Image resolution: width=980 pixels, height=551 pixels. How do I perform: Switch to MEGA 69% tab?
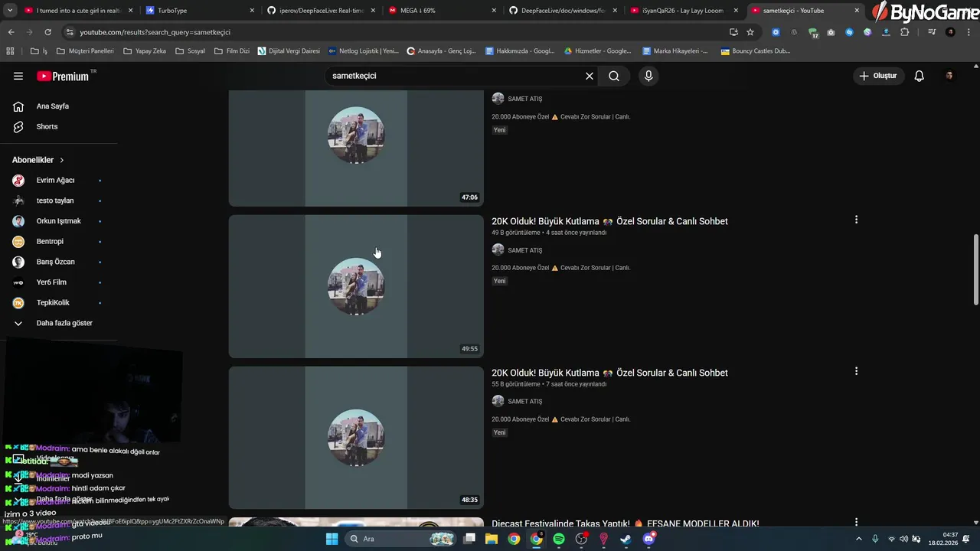(441, 11)
